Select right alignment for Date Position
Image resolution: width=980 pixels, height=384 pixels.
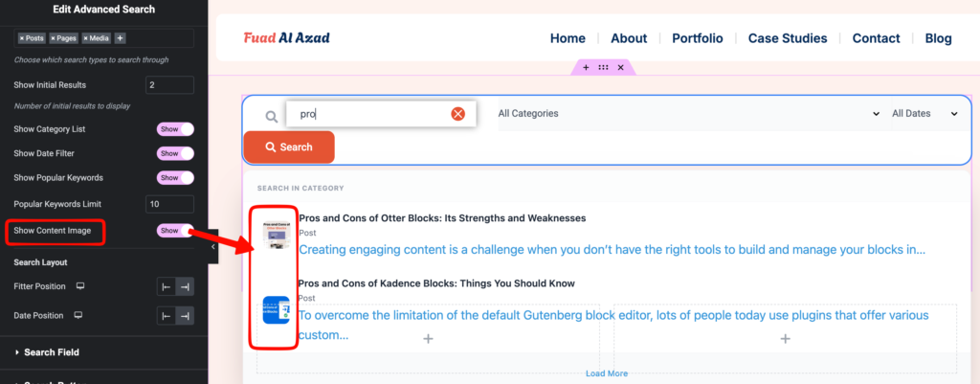coord(185,316)
